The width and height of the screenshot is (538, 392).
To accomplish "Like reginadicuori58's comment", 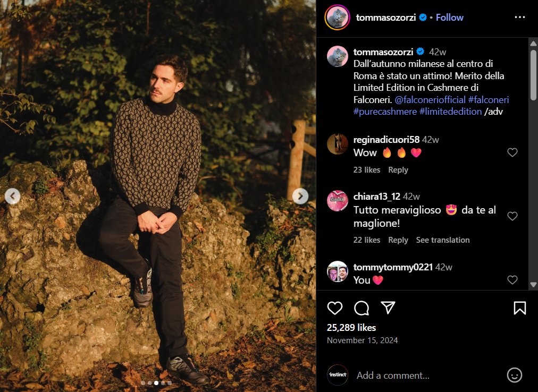I will tap(512, 153).
